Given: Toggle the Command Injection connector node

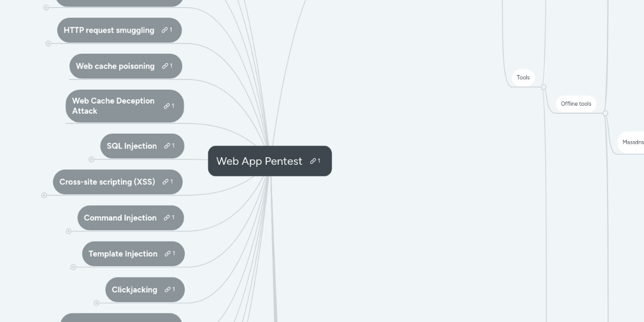Looking at the screenshot, I should point(69,231).
